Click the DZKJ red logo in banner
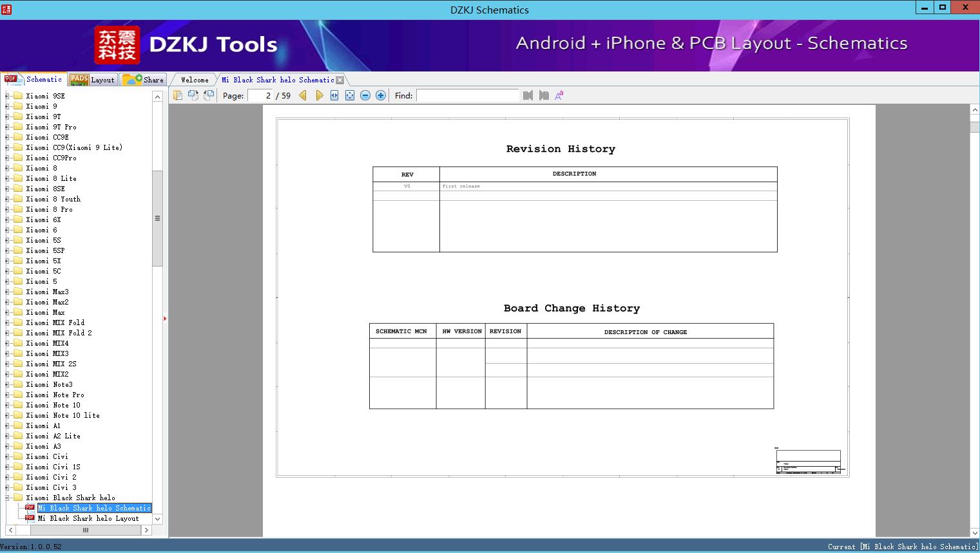The image size is (980, 553). [x=117, y=45]
